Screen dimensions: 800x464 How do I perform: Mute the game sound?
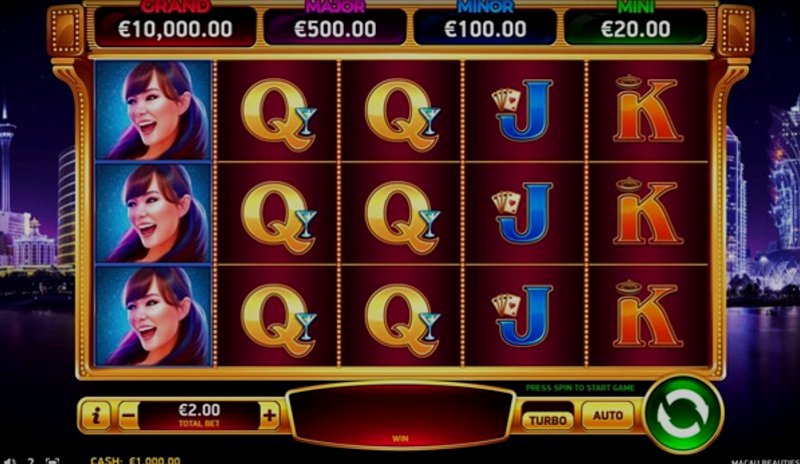pos(10,461)
